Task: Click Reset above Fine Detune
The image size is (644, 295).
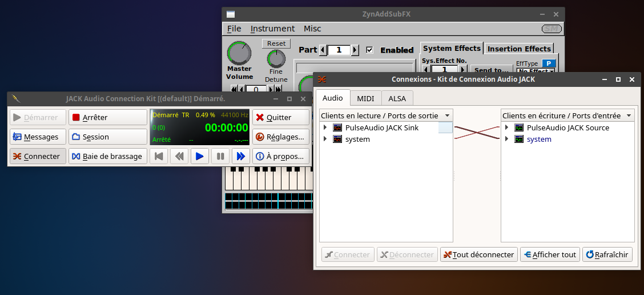Action: click(x=276, y=43)
